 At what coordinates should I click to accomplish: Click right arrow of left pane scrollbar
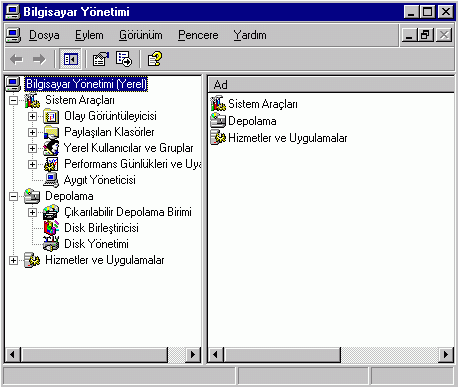(193, 354)
